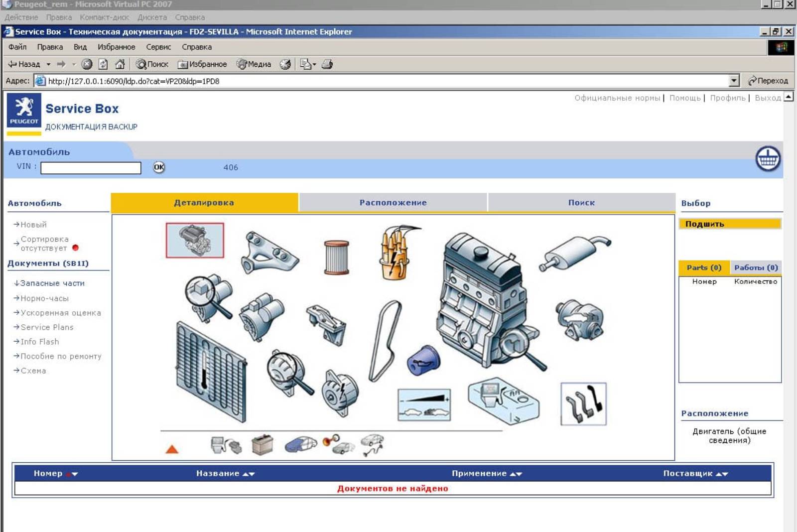Open the Файл menu in Internet Explorer
The width and height of the screenshot is (797, 532).
[x=17, y=47]
